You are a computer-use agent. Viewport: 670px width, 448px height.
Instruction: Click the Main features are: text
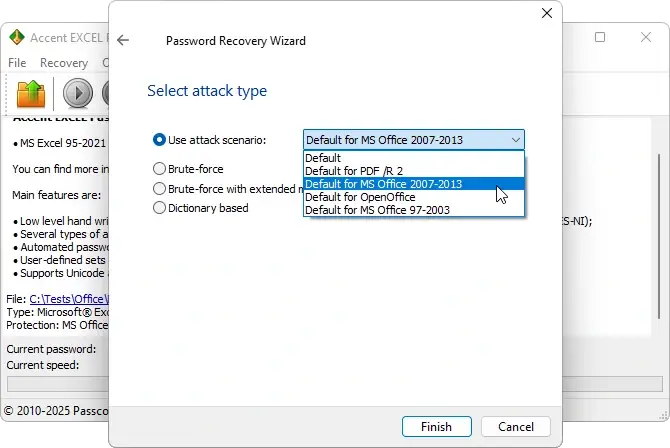pyautogui.click(x=56, y=195)
